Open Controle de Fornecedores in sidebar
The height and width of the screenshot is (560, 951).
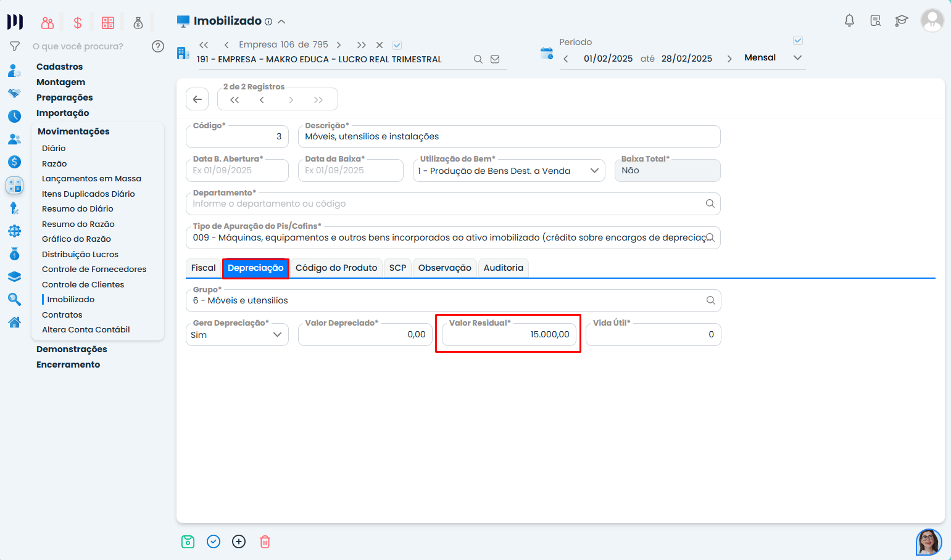point(94,270)
